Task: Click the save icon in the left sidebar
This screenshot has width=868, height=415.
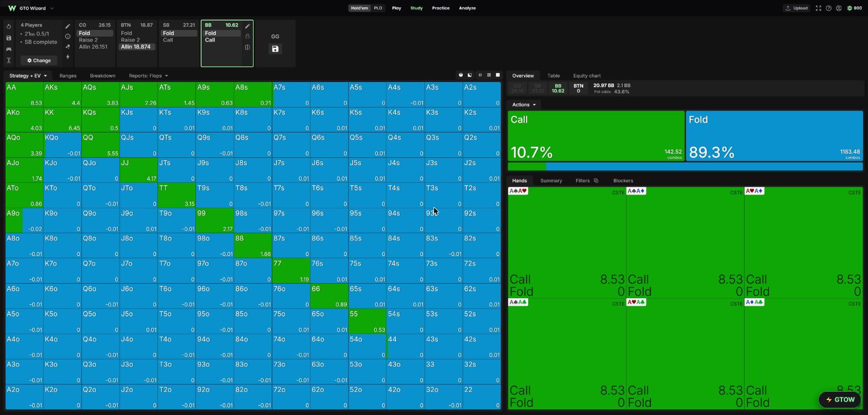Action: [x=9, y=38]
